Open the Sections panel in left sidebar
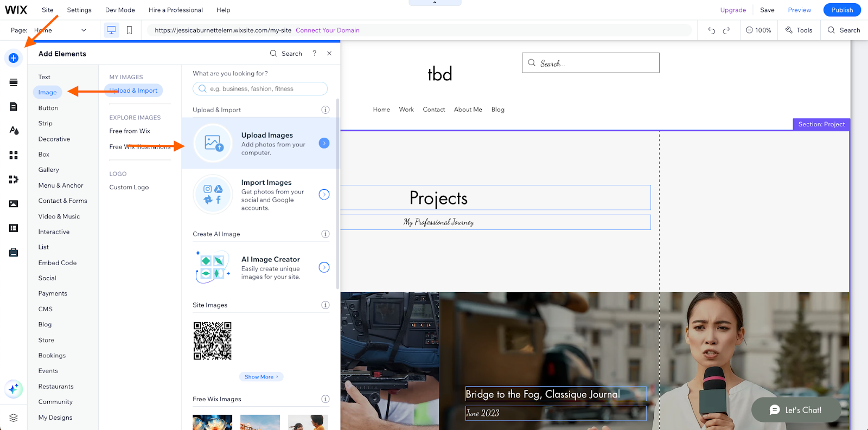This screenshot has height=430, width=868. (14, 82)
